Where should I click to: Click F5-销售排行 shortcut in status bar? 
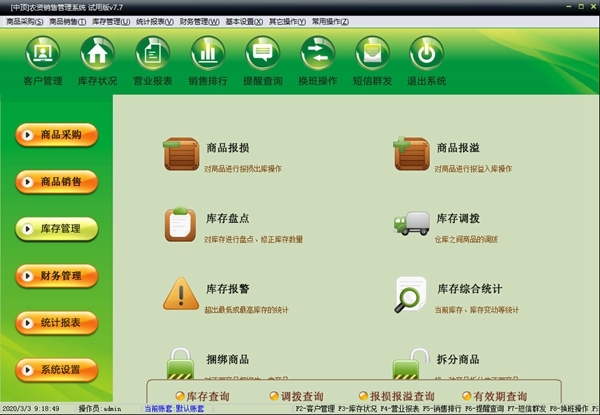click(x=442, y=409)
